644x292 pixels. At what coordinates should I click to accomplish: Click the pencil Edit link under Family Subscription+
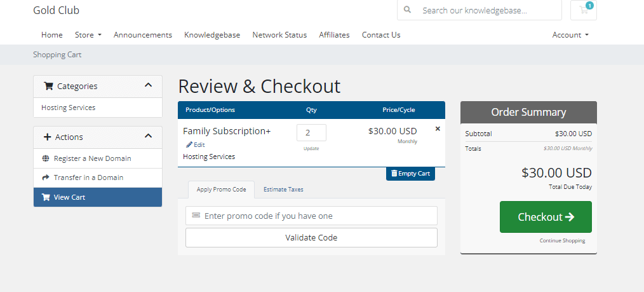[195, 145]
